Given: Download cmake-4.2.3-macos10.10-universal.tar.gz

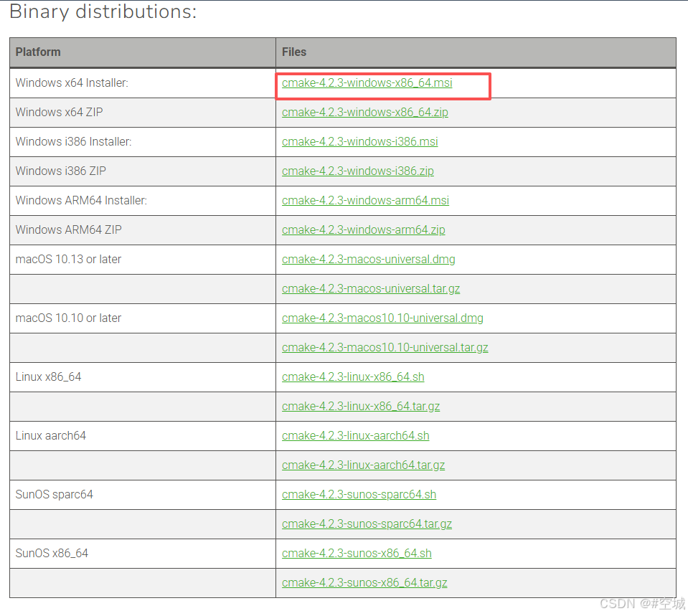Looking at the screenshot, I should click(x=385, y=348).
